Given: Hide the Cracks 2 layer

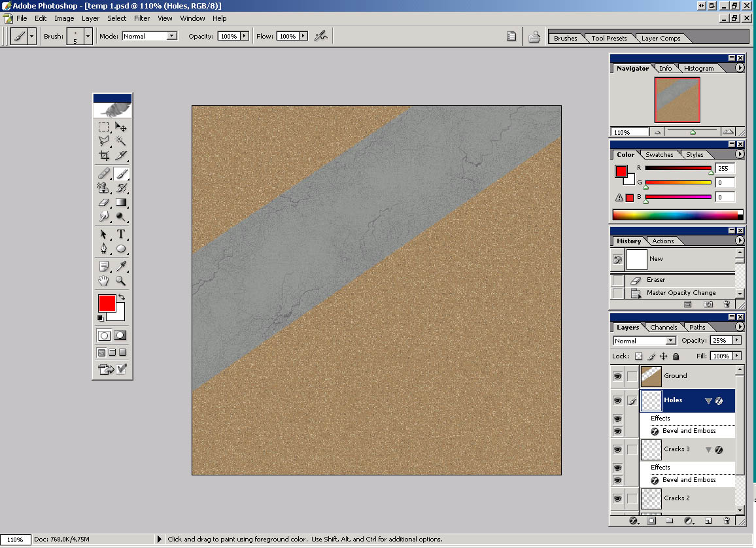Looking at the screenshot, I should point(617,498).
